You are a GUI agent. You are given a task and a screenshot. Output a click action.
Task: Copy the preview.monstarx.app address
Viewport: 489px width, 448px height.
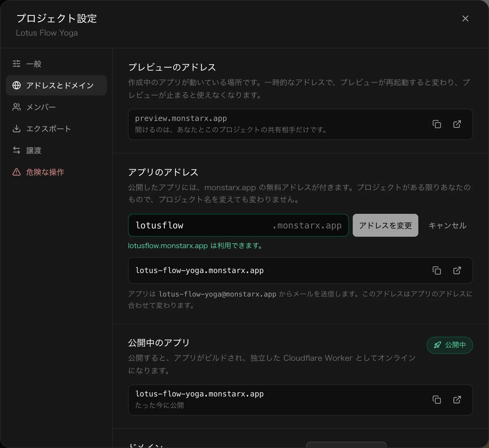(x=436, y=124)
